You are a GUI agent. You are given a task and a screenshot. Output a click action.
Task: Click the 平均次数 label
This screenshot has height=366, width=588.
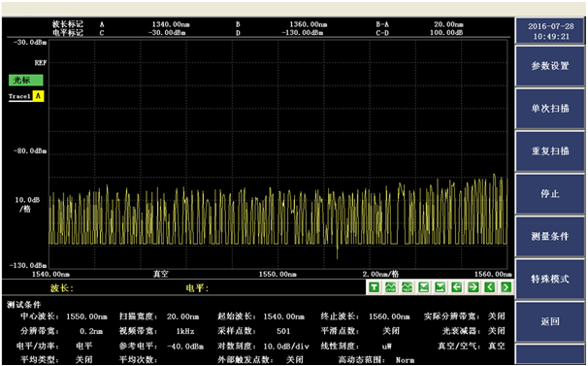139,359
